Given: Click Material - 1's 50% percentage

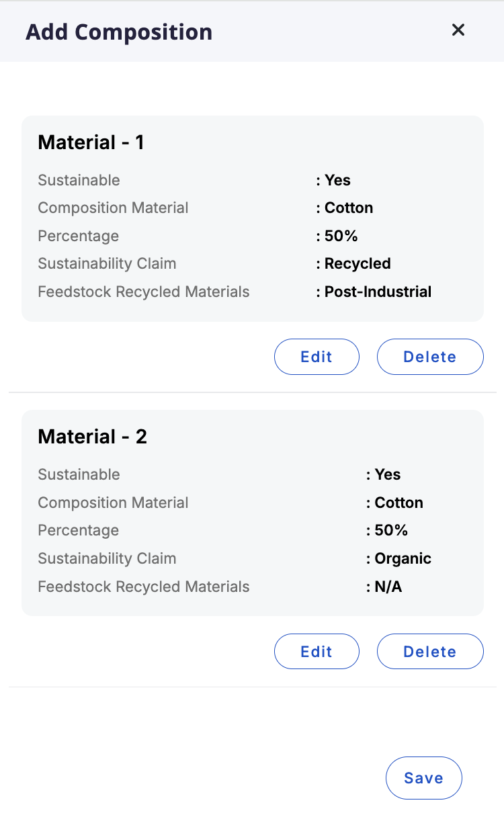Looking at the screenshot, I should pyautogui.click(x=341, y=236).
